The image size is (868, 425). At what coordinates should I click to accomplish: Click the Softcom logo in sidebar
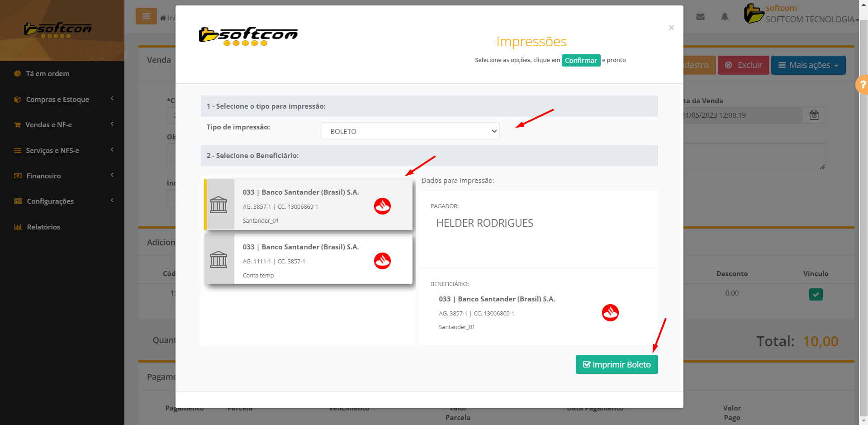(58, 30)
